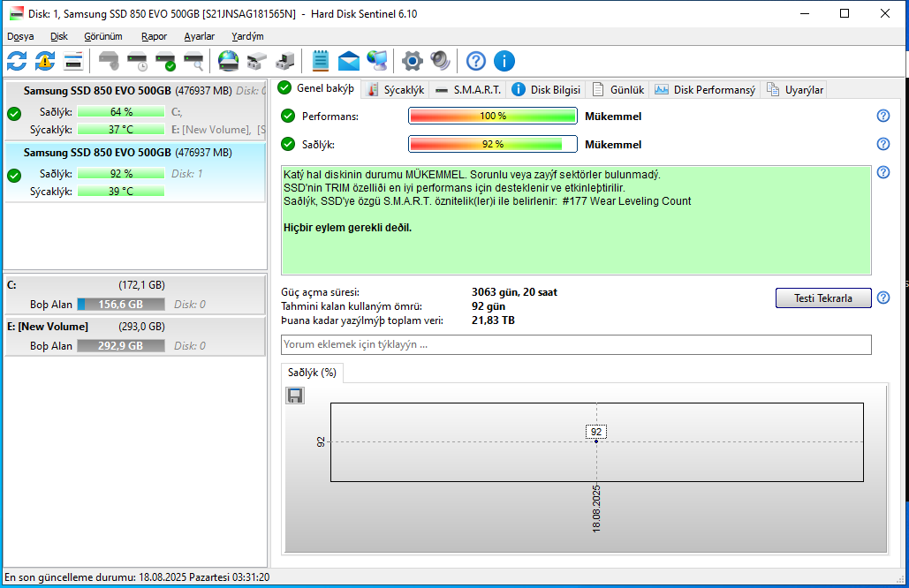Click help icon next to Performans bar
Screen dimensions: 909x588
click(x=882, y=116)
